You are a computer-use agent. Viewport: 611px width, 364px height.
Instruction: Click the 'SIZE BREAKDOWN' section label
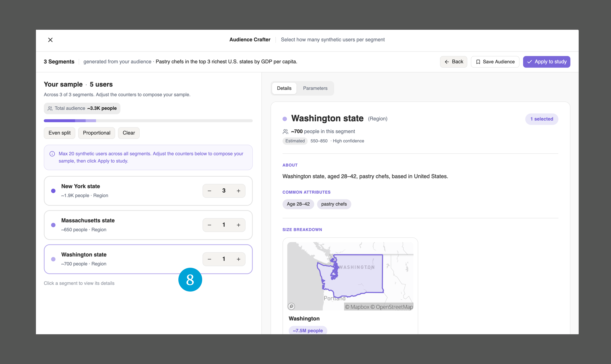pos(302,229)
